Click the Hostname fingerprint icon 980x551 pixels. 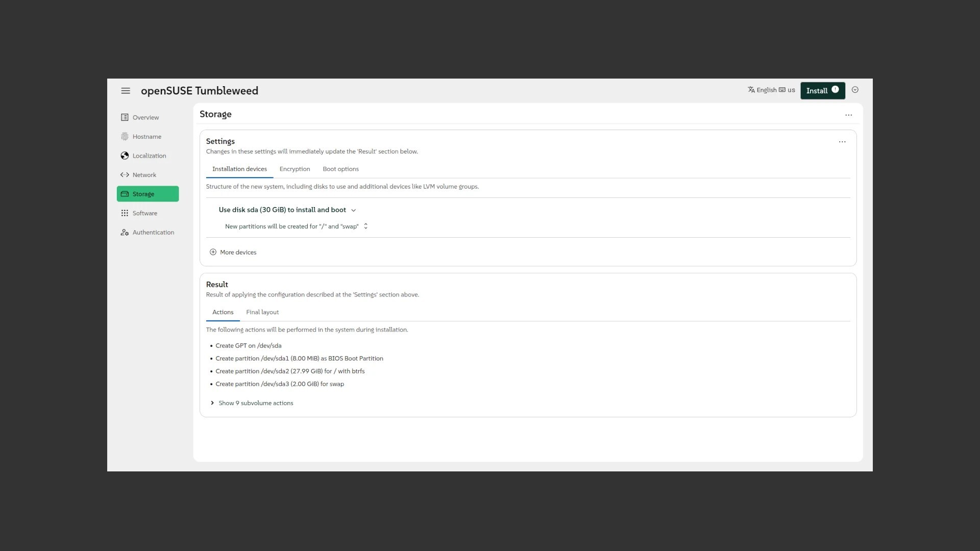[125, 137]
